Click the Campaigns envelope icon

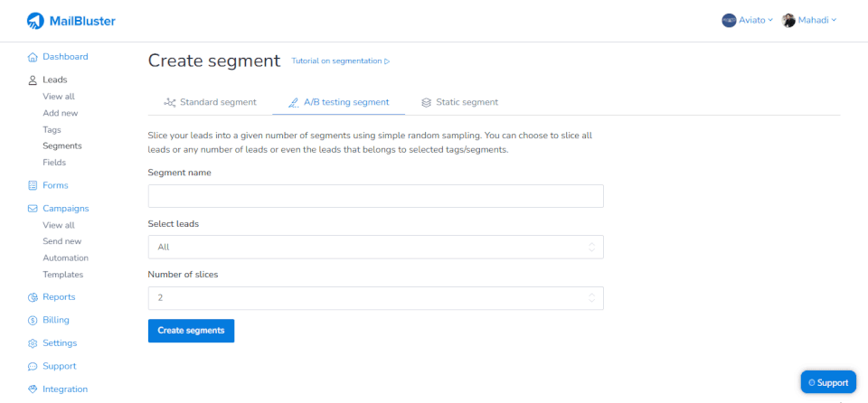click(33, 209)
